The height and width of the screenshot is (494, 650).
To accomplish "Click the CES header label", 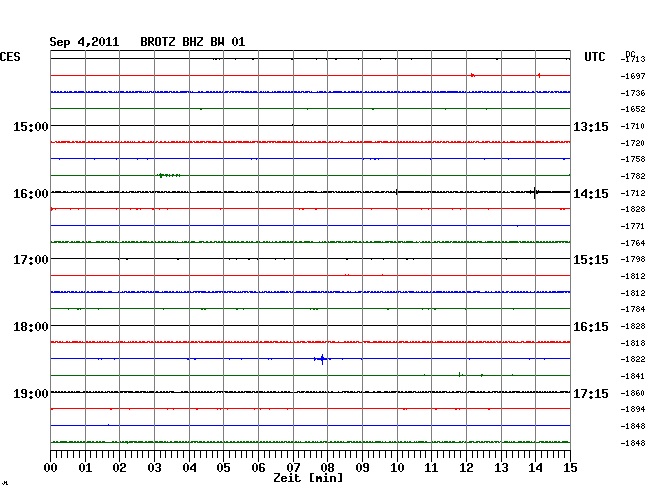I will pyautogui.click(x=11, y=57).
